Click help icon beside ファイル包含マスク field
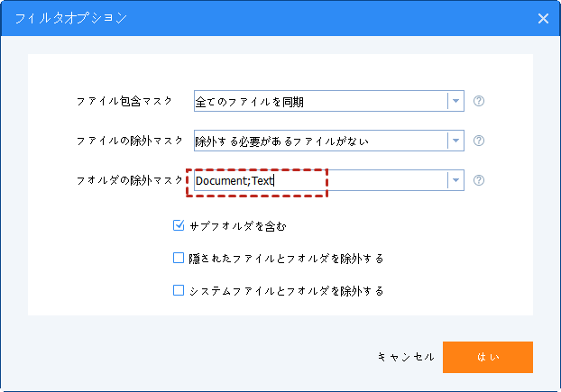This screenshot has height=392, width=561. click(x=479, y=101)
